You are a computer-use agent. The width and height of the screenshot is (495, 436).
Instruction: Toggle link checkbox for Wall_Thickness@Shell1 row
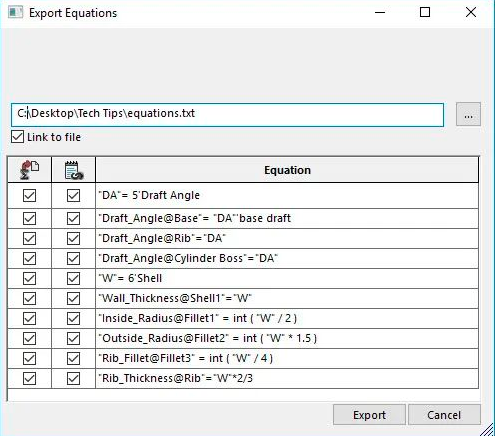pyautogui.click(x=73, y=299)
